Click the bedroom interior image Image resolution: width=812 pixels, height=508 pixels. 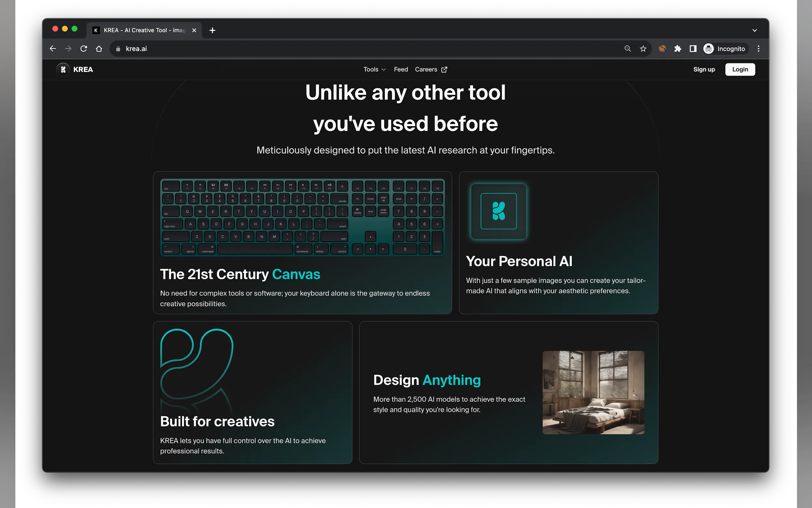point(593,393)
